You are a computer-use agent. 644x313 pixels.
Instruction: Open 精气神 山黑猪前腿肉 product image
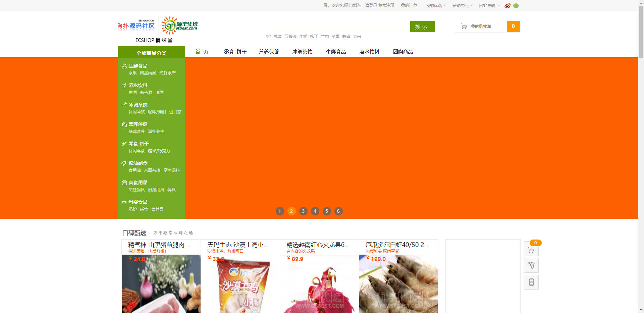161,284
